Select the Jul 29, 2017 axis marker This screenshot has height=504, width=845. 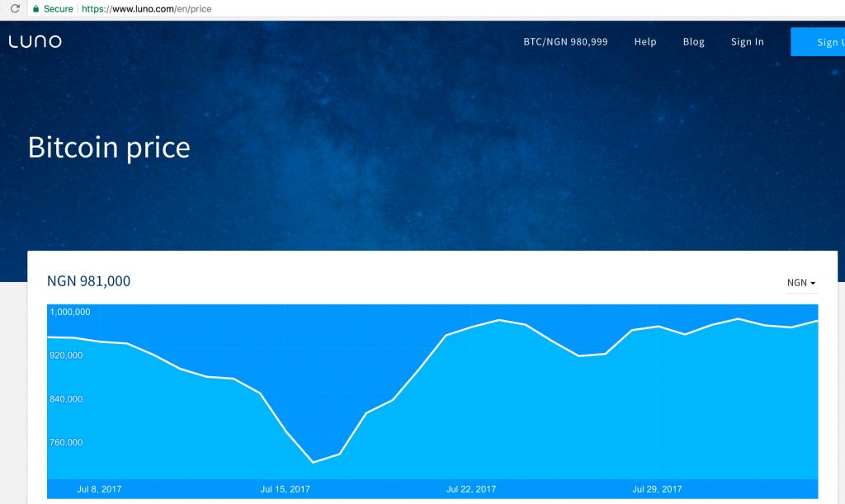tap(657, 489)
